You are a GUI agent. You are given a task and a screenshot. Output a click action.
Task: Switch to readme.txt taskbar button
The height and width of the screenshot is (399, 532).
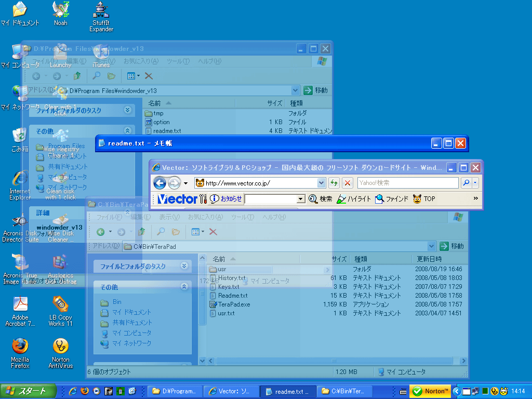click(288, 392)
